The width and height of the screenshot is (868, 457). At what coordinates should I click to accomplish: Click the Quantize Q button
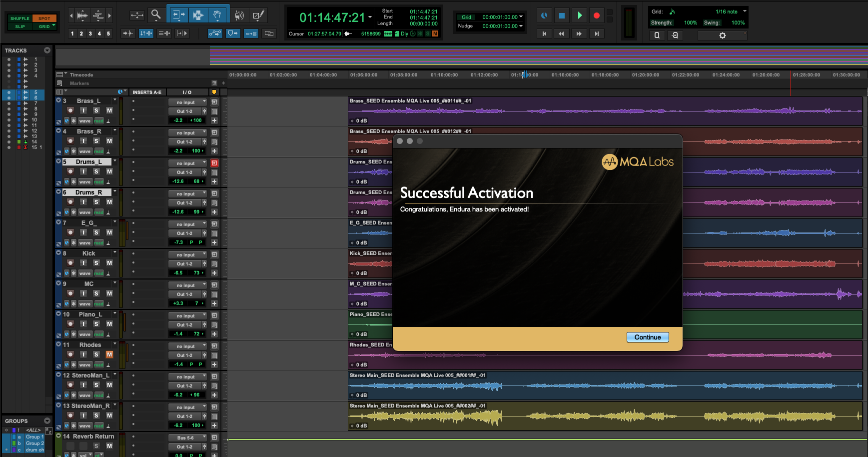click(x=657, y=35)
